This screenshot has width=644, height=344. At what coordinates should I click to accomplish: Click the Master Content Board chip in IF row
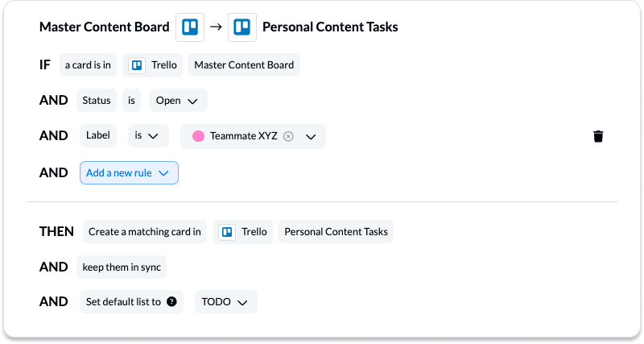click(244, 65)
